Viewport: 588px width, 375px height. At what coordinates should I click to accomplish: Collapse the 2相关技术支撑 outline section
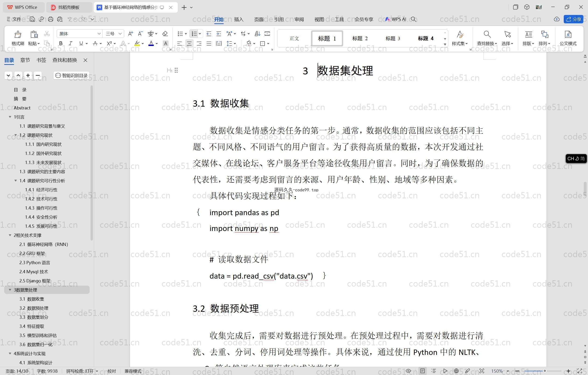point(10,235)
